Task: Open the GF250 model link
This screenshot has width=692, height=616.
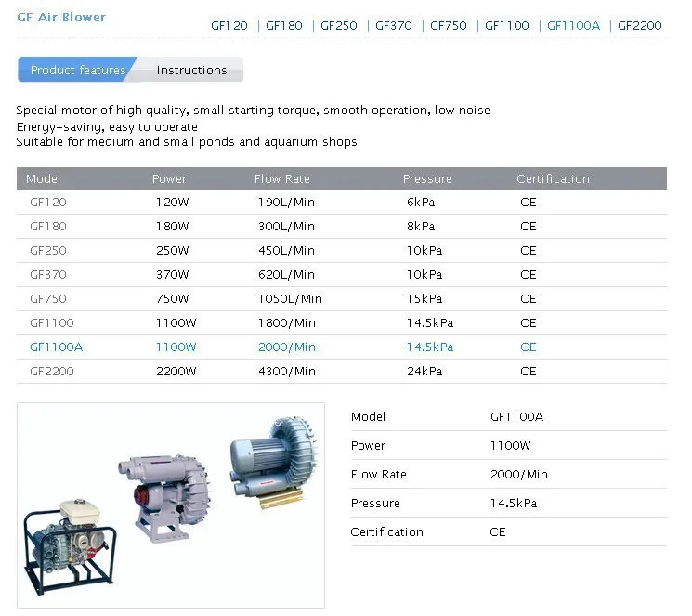Action: [338, 26]
